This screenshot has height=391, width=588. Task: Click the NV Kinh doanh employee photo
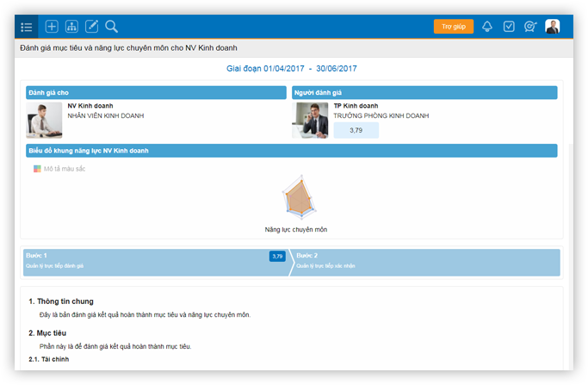(x=44, y=121)
